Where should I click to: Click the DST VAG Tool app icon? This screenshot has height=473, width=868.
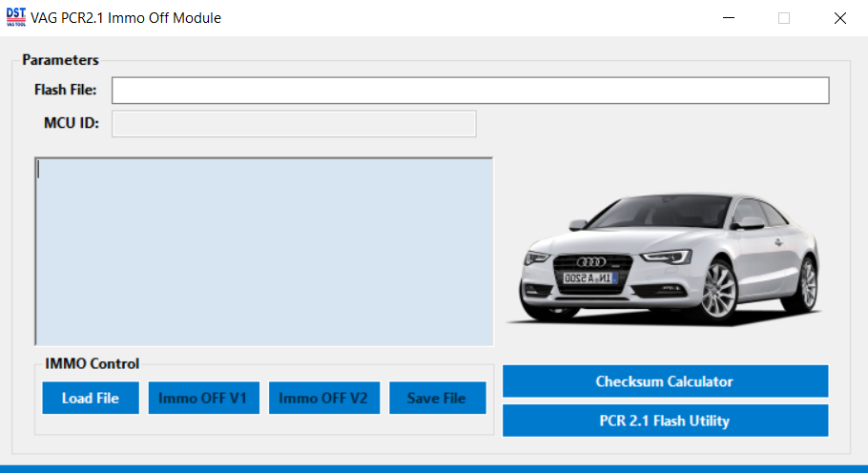tap(16, 17)
